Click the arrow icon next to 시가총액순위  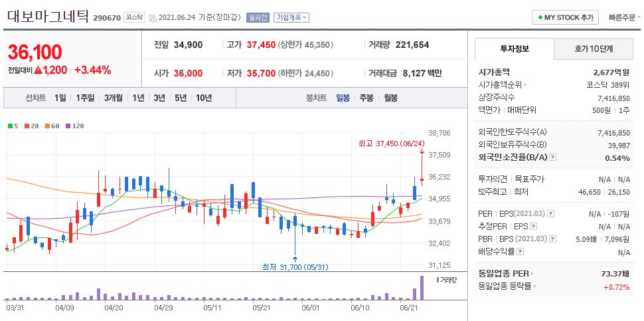click(x=525, y=85)
